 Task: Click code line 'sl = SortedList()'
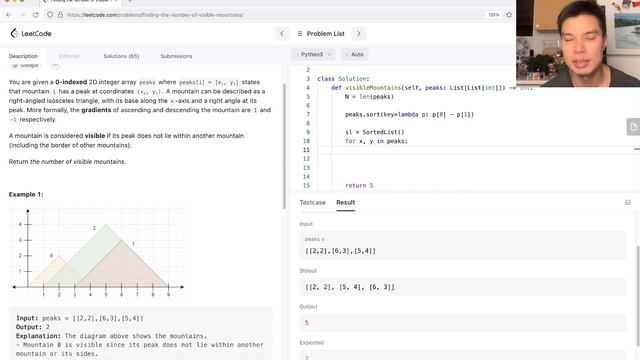[375, 132]
